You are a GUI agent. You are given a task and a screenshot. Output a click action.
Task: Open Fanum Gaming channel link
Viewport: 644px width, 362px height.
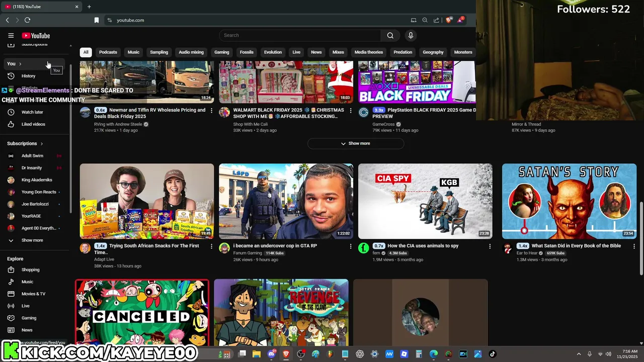[248, 253]
